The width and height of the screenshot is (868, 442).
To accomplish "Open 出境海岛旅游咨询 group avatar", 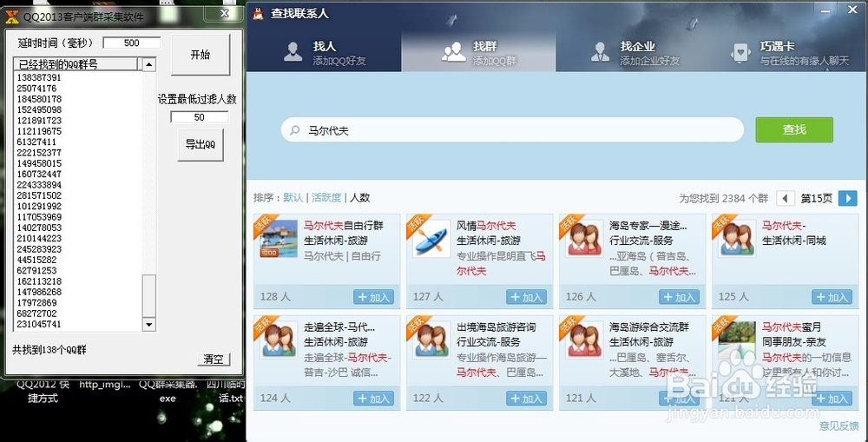I will coord(431,340).
